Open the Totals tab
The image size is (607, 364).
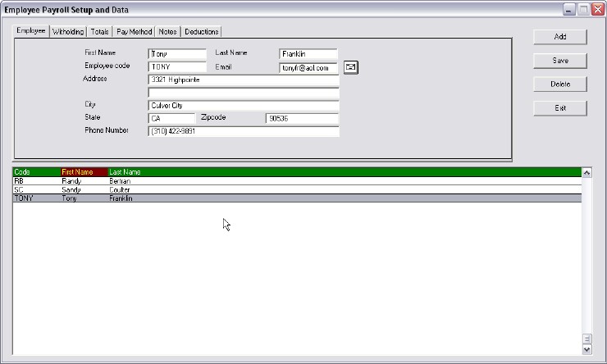(x=99, y=32)
